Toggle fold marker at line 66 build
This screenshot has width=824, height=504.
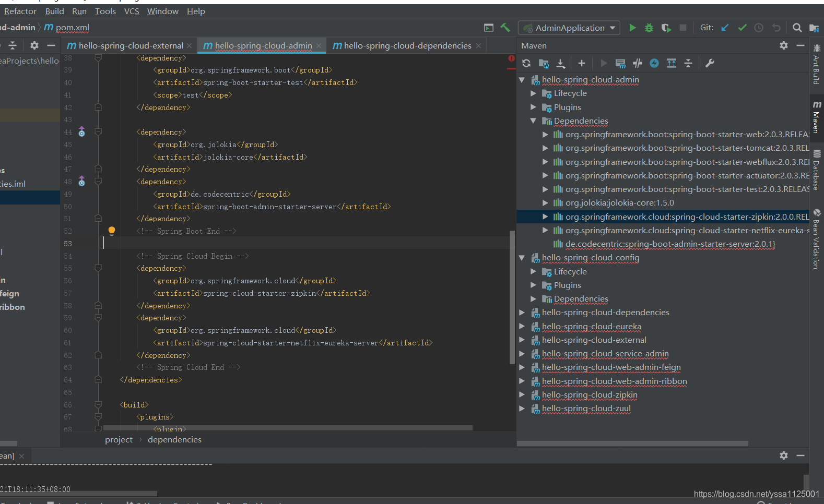98,405
